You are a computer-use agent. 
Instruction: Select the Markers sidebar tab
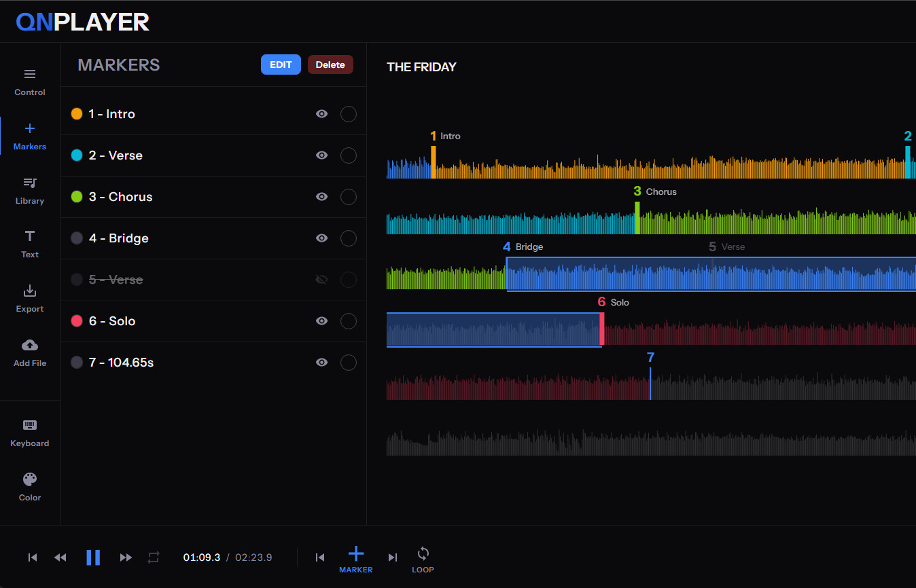[30, 136]
